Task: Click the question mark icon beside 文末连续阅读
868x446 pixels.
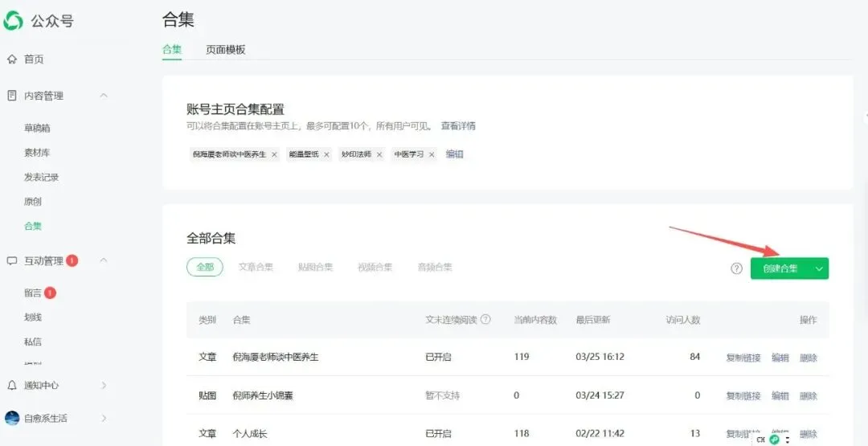Action: tap(485, 319)
